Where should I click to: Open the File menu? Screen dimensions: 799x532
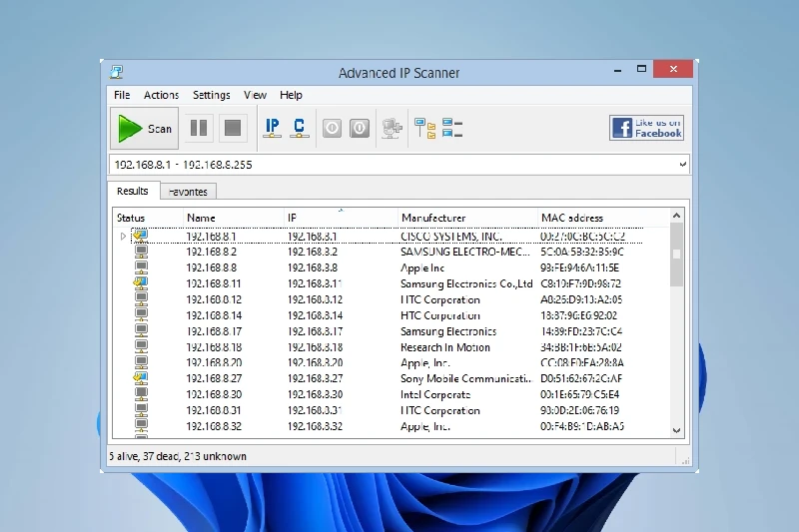122,95
